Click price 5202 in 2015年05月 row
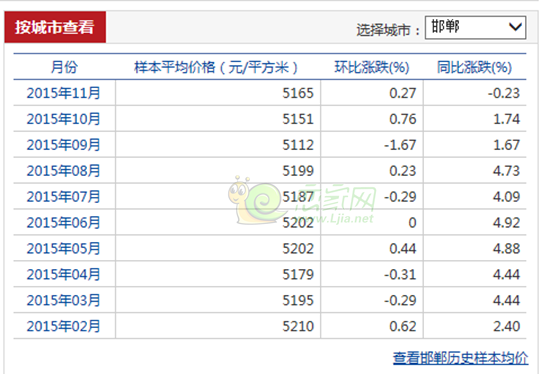Image resolution: width=550 pixels, height=374 pixels. click(298, 249)
